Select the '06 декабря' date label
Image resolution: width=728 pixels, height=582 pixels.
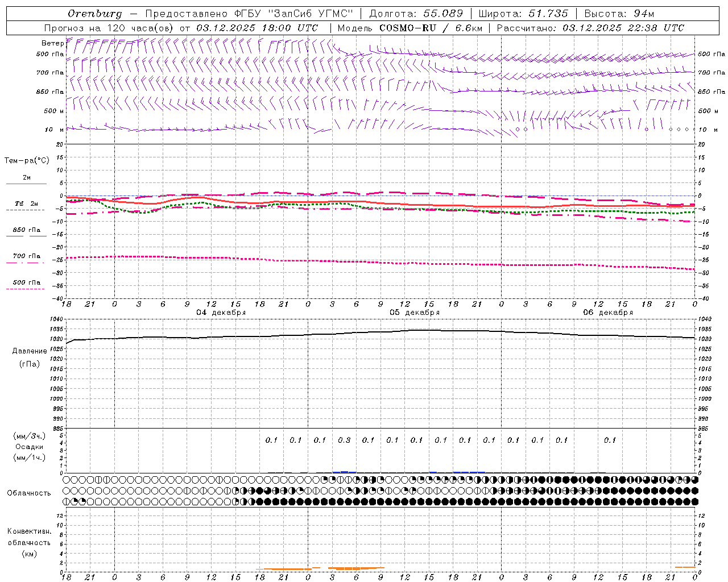pos(608,313)
